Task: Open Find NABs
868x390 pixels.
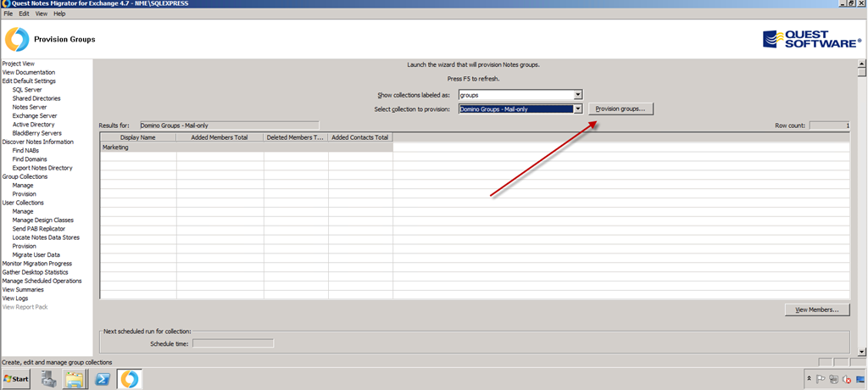Action: pyautogui.click(x=25, y=151)
